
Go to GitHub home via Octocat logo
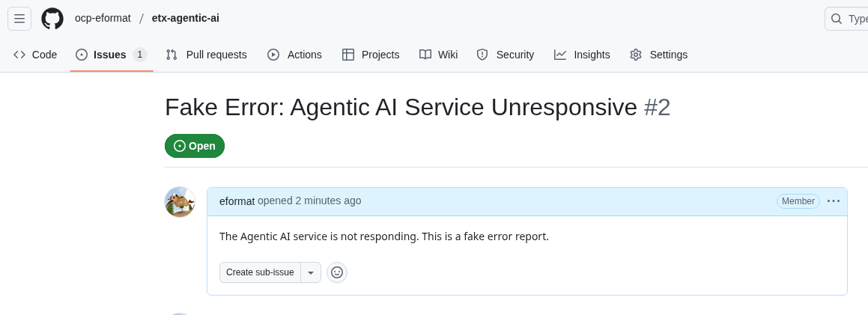click(52, 19)
